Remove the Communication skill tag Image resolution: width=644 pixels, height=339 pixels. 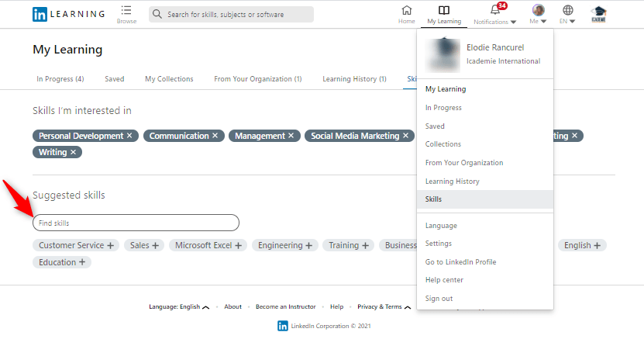[215, 135]
